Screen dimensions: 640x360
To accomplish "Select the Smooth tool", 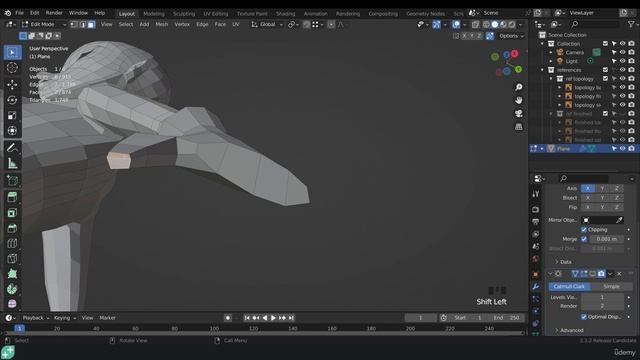I will coord(12,304).
